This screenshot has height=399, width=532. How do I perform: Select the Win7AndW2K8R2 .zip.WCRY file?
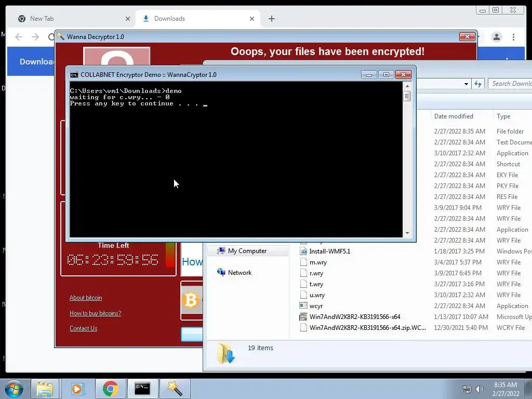(x=367, y=327)
